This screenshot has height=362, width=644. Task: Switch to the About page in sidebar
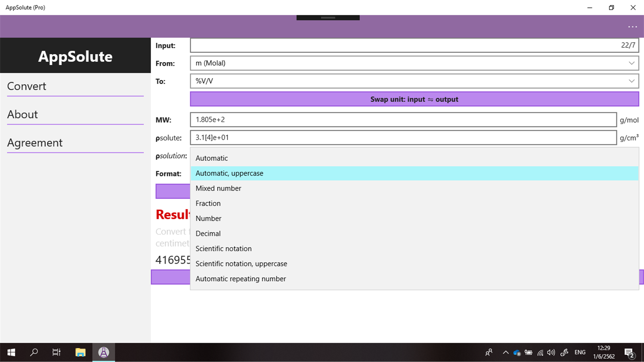click(22, 114)
